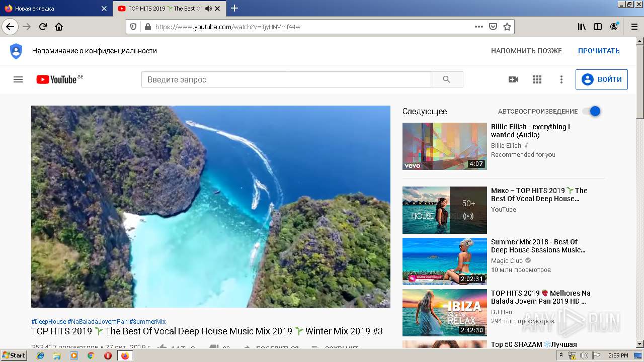
Task: Open system volume speaker tray icon
Action: [584, 355]
